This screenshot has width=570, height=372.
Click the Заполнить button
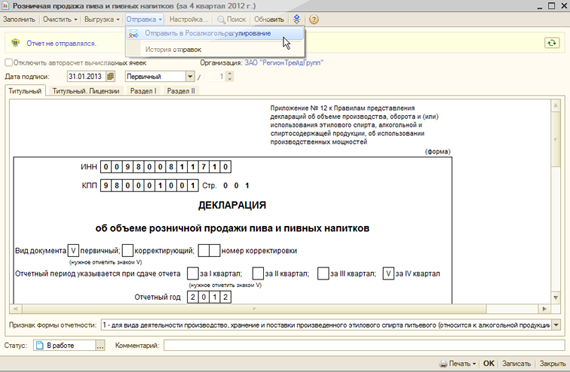(19, 19)
